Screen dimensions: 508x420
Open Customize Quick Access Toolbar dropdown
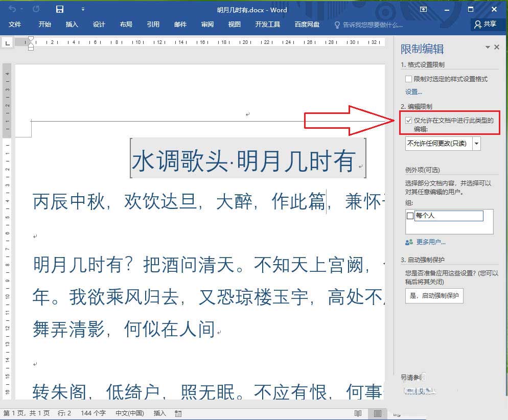tap(83, 9)
